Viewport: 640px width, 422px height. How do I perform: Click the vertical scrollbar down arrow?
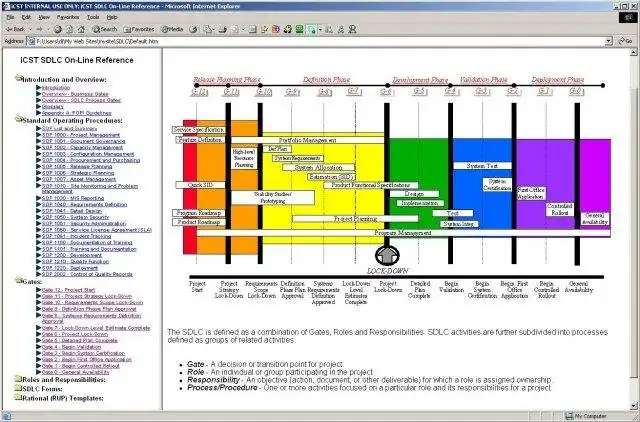point(634,406)
